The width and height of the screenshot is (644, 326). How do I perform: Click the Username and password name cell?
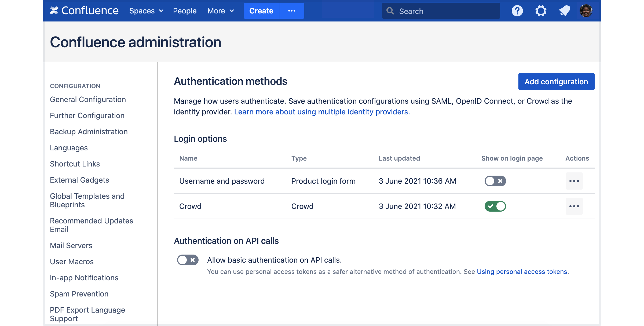click(222, 181)
